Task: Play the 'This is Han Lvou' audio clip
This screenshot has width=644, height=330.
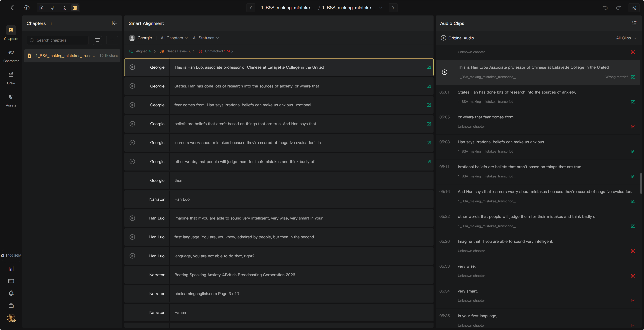Action: (444, 72)
